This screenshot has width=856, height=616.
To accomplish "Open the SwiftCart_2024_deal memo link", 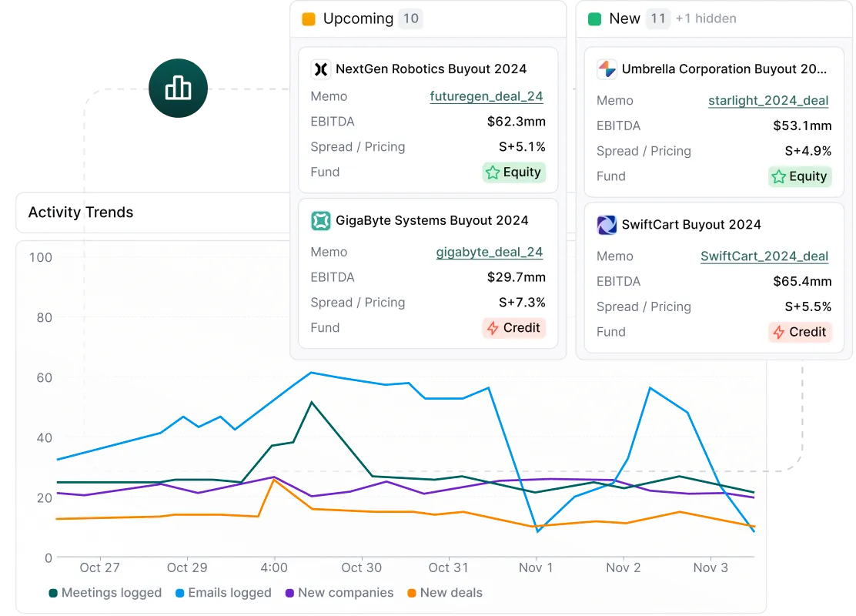I will pyautogui.click(x=764, y=256).
